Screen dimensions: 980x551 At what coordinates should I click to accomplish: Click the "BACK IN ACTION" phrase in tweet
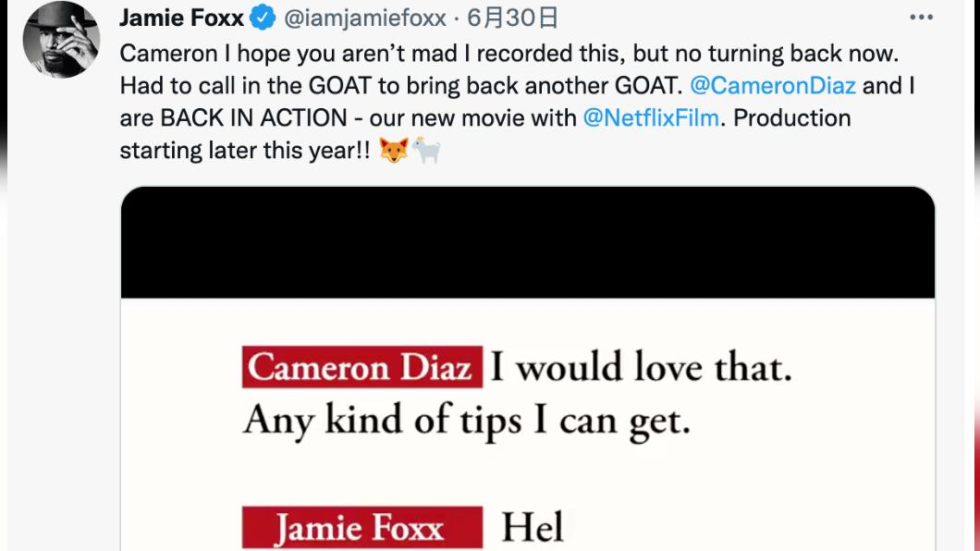[x=253, y=118]
